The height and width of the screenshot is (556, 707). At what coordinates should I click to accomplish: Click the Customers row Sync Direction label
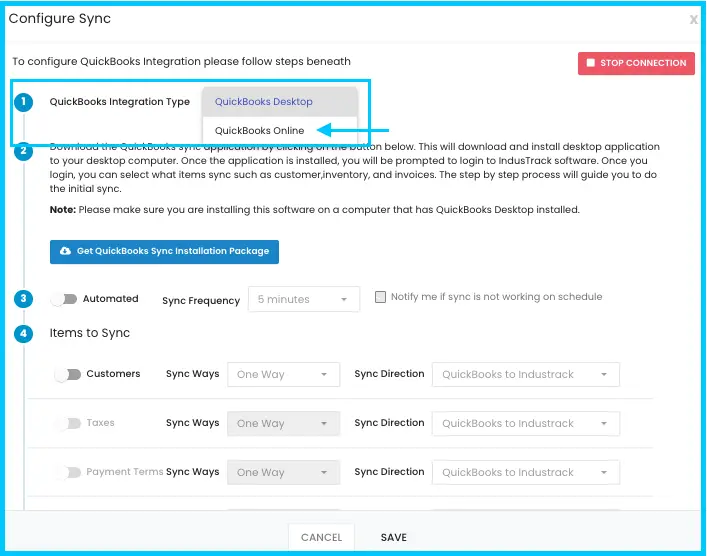pyautogui.click(x=389, y=374)
